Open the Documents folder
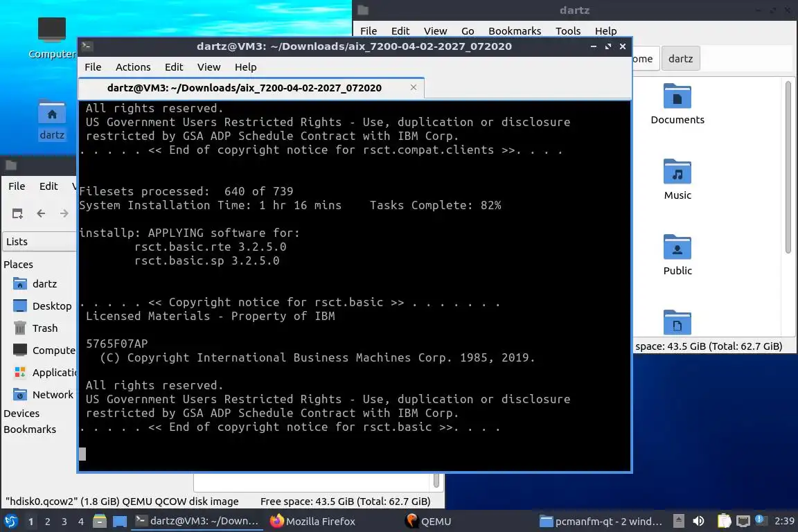Image resolution: width=798 pixels, height=532 pixels. [677, 104]
